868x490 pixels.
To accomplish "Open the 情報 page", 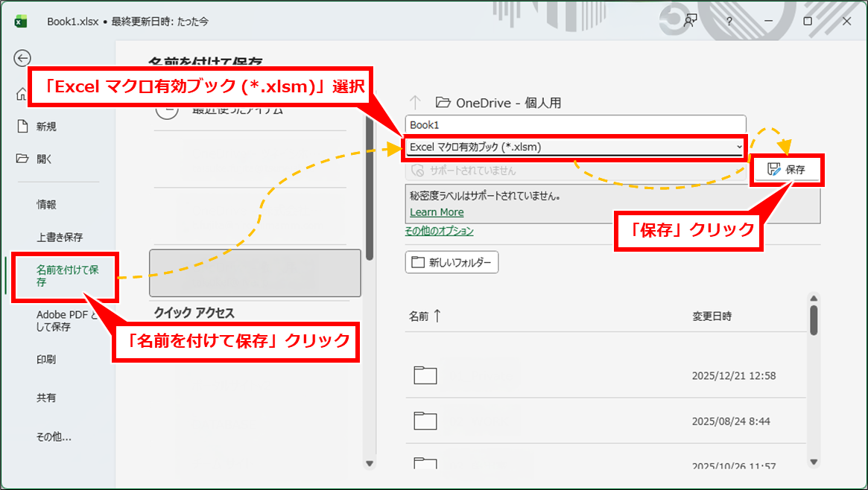I will pos(47,204).
